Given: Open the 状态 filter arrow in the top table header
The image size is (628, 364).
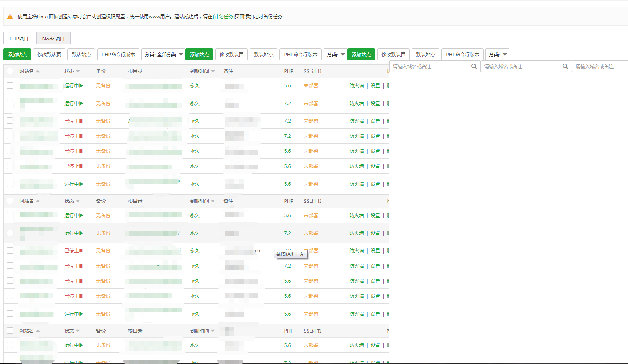Looking at the screenshot, I should tap(78, 71).
